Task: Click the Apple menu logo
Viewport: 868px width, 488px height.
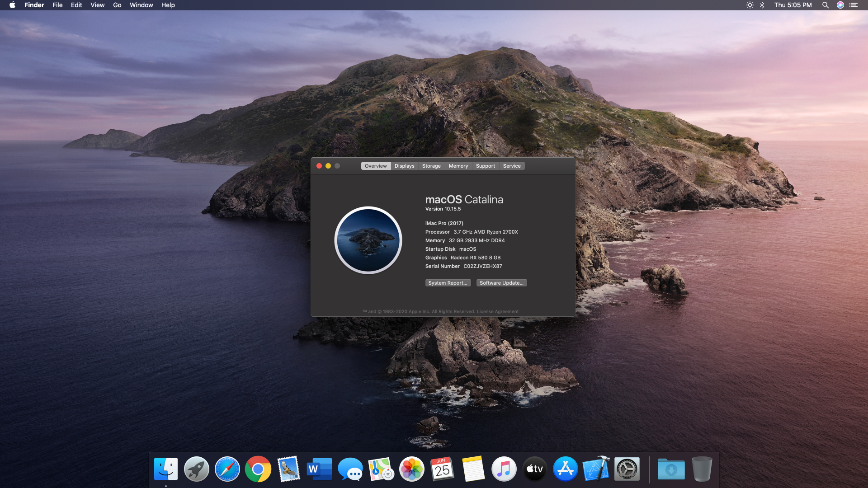Action: 12,5
